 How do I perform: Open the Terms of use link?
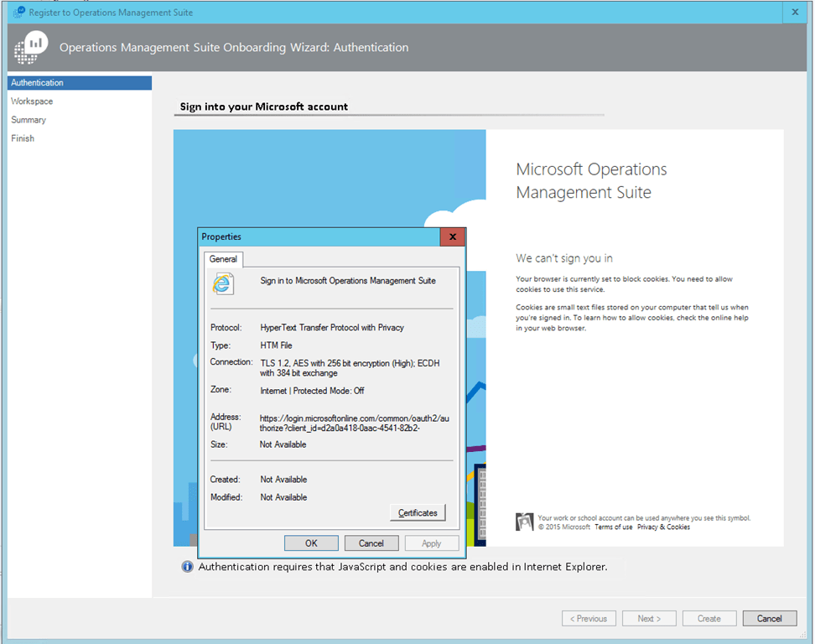click(x=613, y=527)
